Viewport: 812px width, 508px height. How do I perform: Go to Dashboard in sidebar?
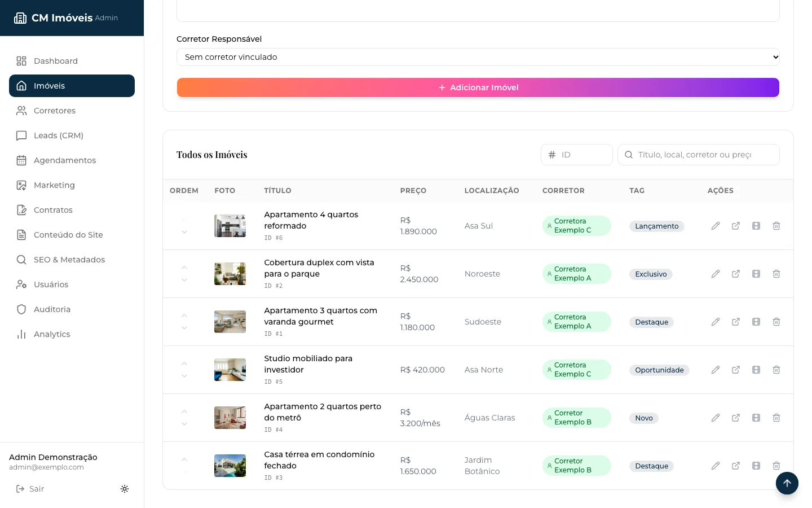coord(72,61)
